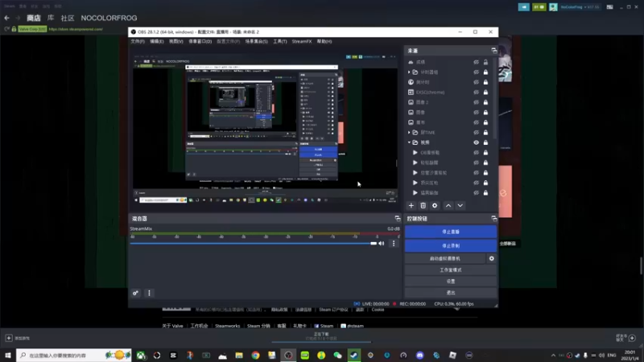Pop out the Controls dock via header icon
This screenshot has width=644, height=362.
click(x=493, y=218)
